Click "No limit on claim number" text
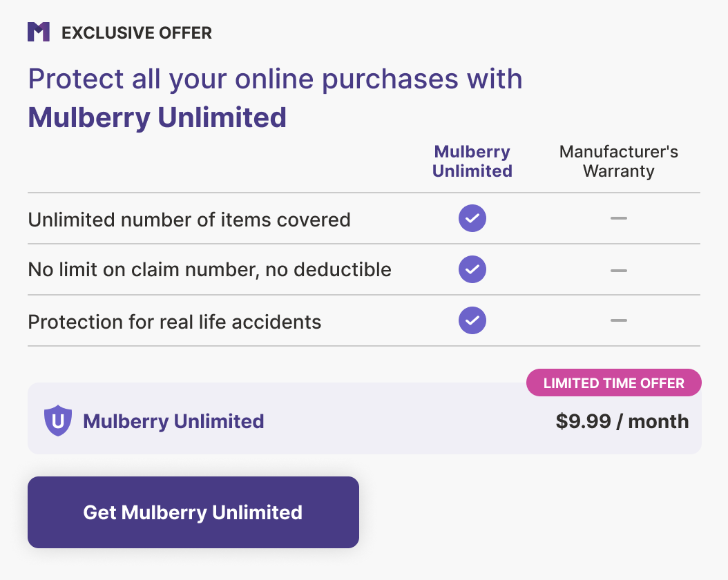728x580 pixels. point(209,269)
